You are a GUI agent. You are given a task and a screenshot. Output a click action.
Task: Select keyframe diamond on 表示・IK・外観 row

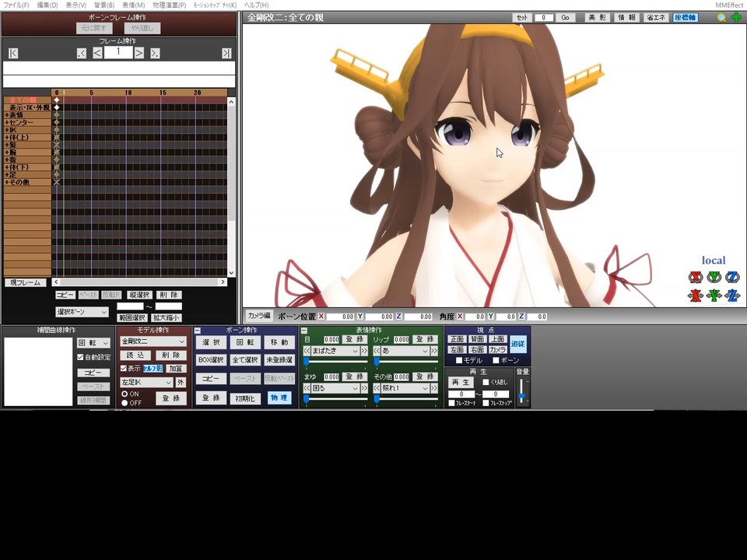coord(57,107)
